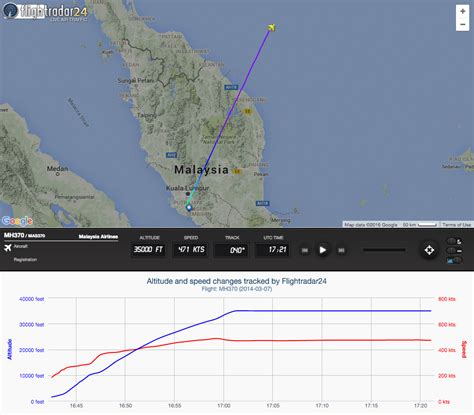The width and height of the screenshot is (474, 415).
Task: Click the playback speed slider bar
Action: [384, 250]
